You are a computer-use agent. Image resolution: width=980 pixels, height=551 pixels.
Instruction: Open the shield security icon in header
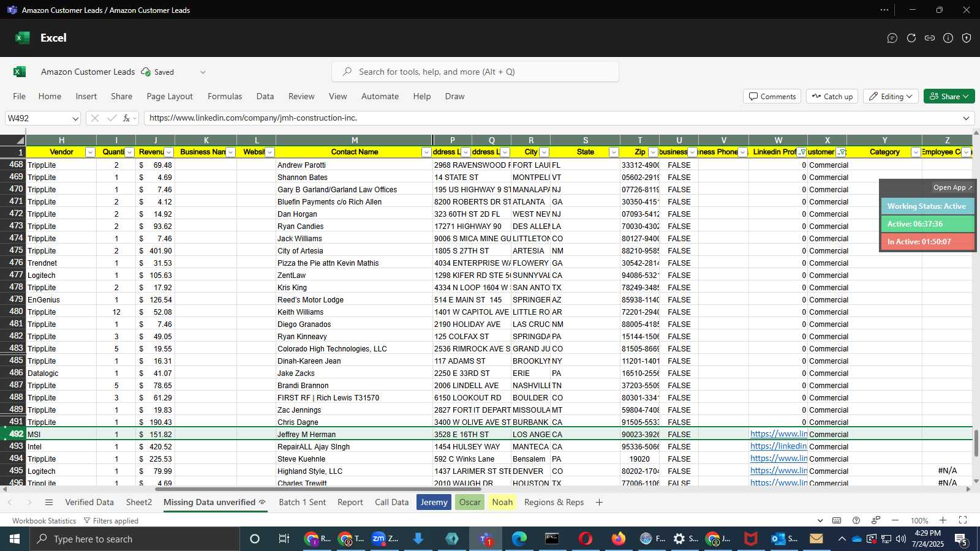[x=967, y=38]
